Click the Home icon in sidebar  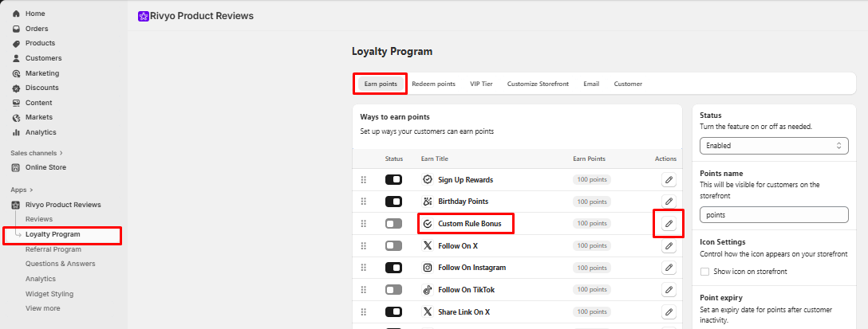(16, 14)
